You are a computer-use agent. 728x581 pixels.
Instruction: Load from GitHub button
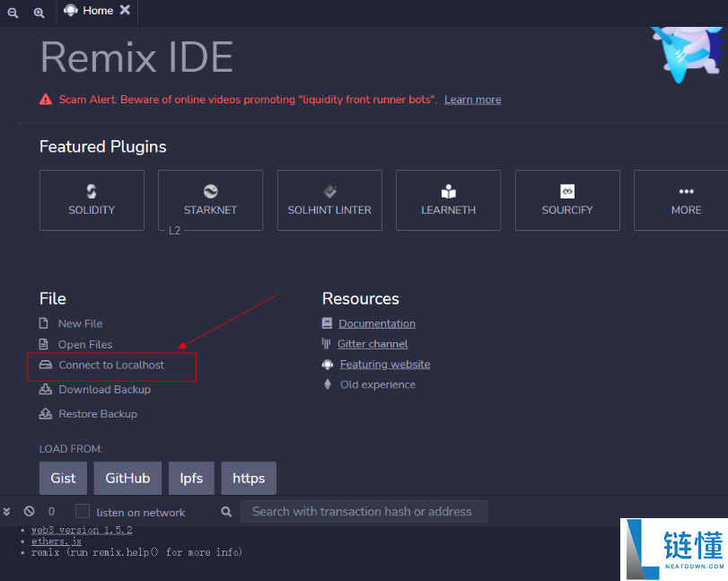127,479
